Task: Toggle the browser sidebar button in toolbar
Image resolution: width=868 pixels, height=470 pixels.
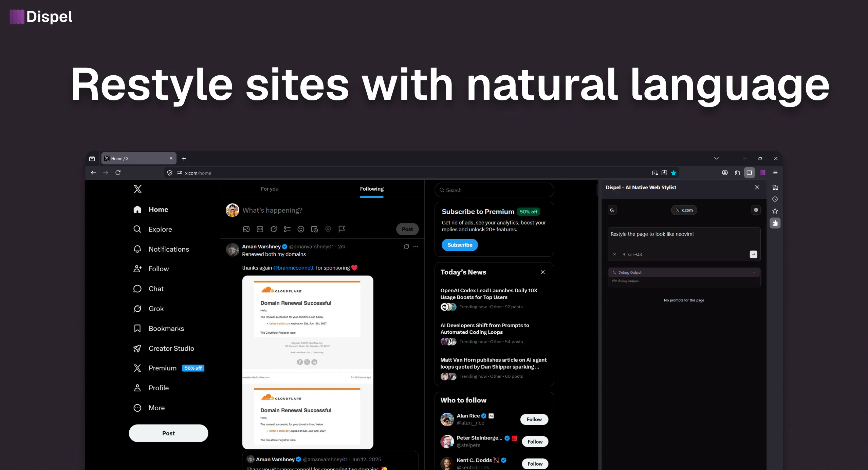Action: [x=749, y=173]
